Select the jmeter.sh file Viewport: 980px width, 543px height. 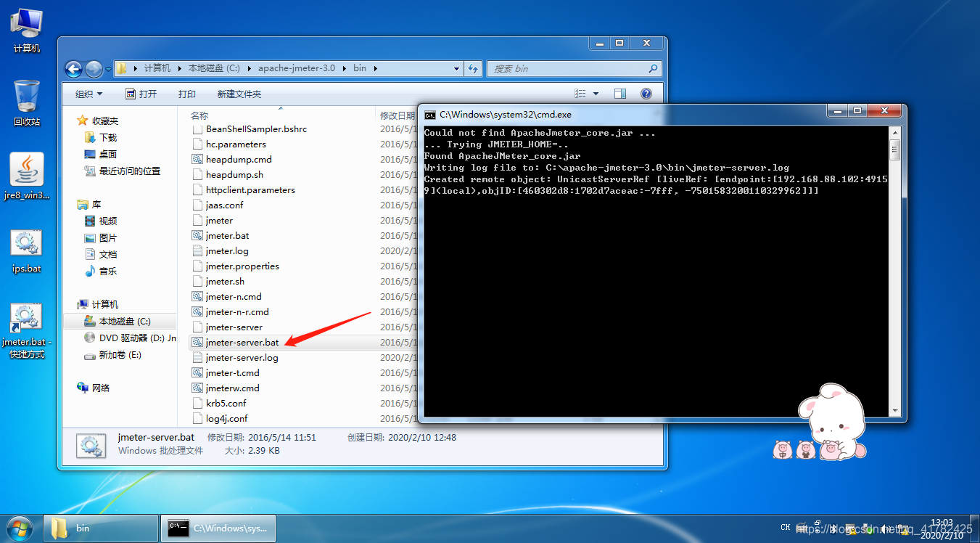[225, 281]
